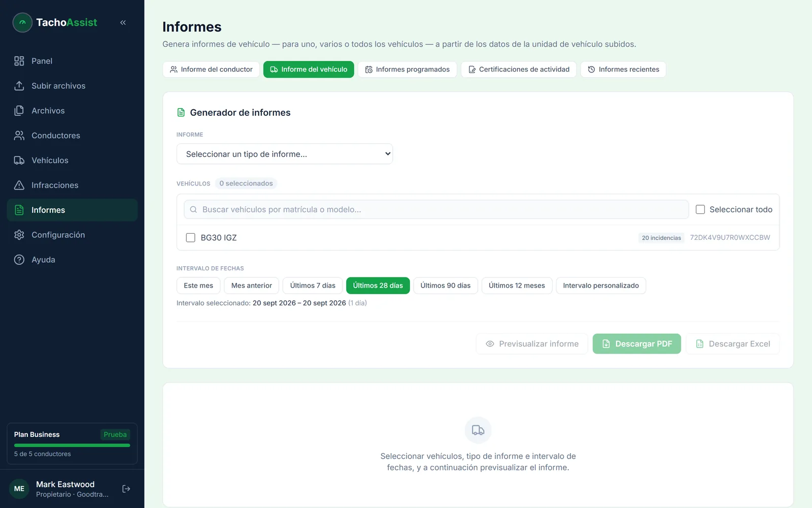Open the Seleccionar un tipo de informe dropdown
The width and height of the screenshot is (812, 508).
(285, 154)
